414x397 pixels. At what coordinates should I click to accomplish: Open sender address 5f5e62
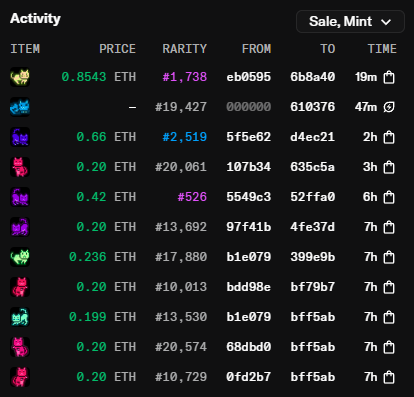[249, 137]
